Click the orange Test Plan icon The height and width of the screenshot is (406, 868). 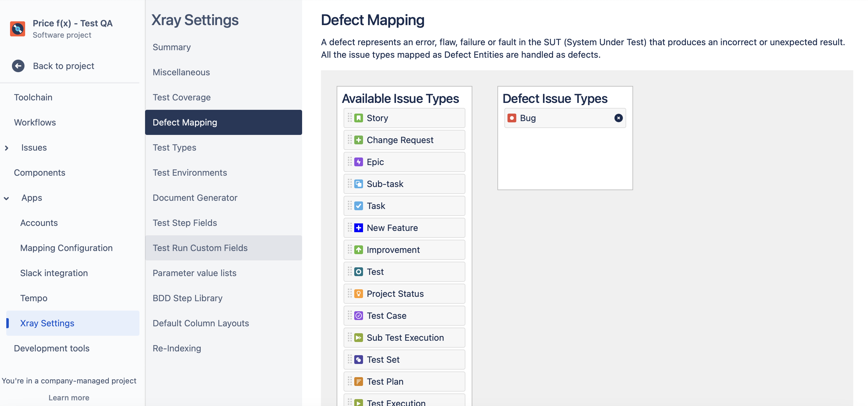click(359, 382)
